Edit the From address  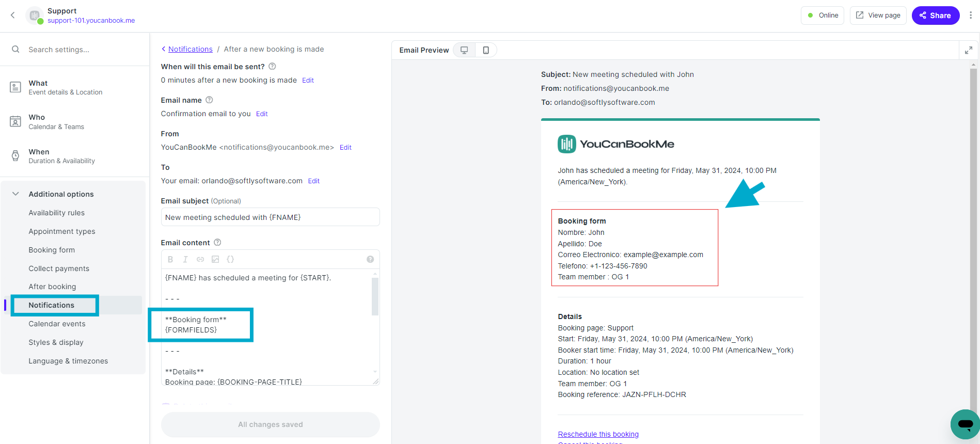tap(345, 147)
